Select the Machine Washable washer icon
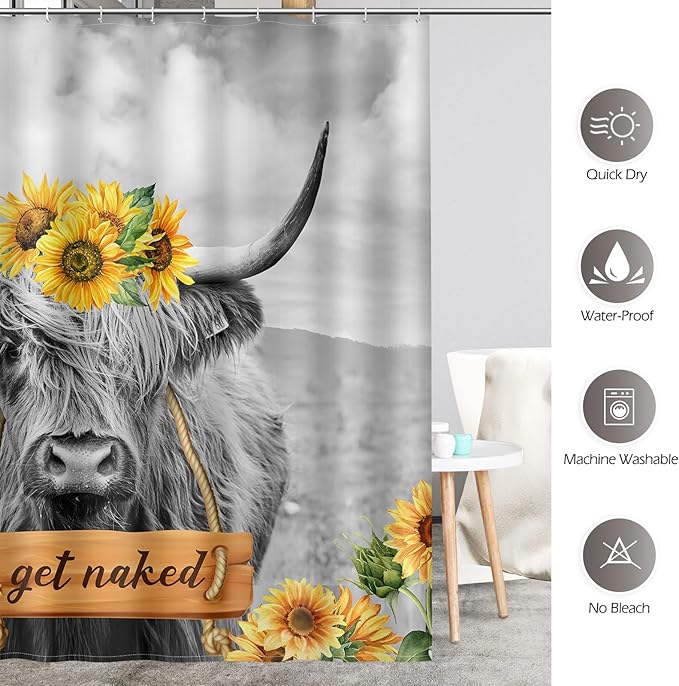This screenshot has height=686, width=679. click(618, 407)
